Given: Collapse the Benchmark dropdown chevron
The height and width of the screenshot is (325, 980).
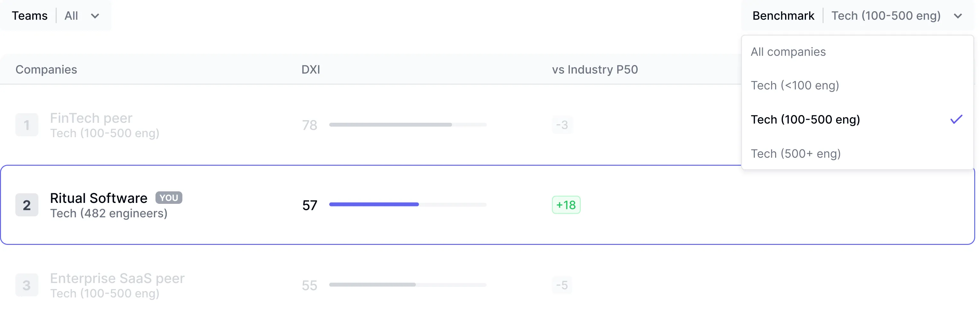Looking at the screenshot, I should 958,16.
